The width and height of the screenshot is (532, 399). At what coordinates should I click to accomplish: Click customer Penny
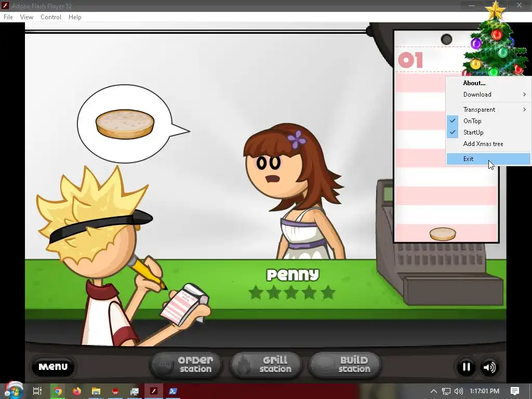pyautogui.click(x=294, y=192)
